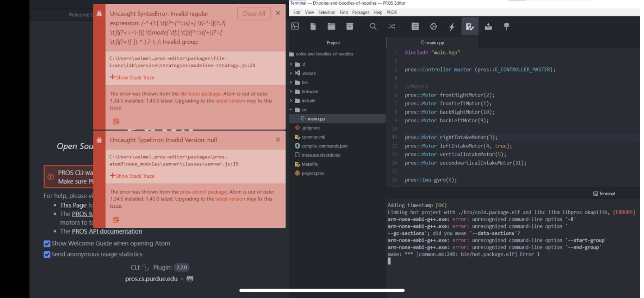
Task: Open the PROS dashboard pulse icon in toolbar
Action: tap(295, 26)
